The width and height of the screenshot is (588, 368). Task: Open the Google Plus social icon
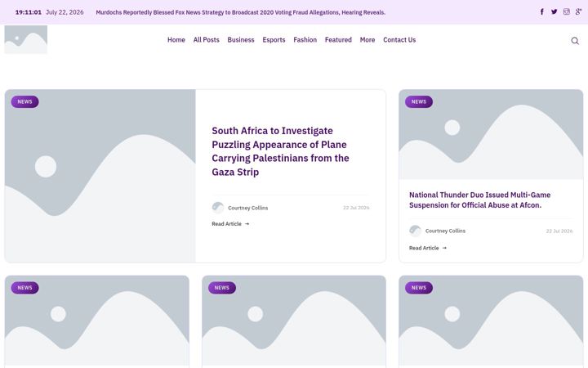[579, 11]
